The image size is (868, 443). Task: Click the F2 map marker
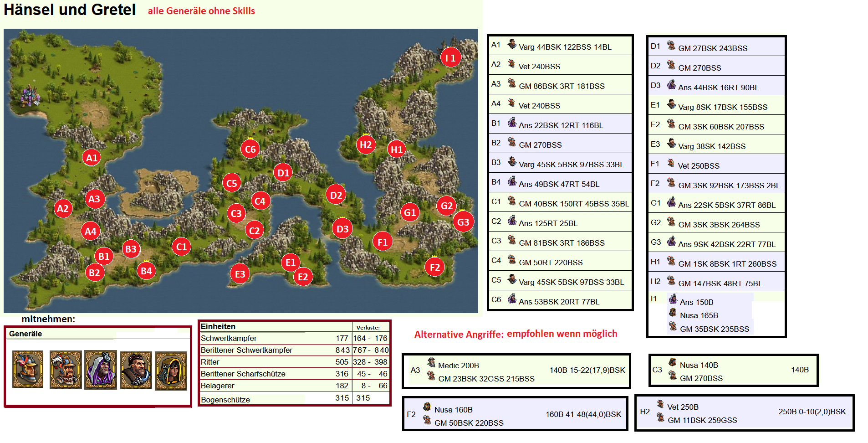tap(435, 267)
